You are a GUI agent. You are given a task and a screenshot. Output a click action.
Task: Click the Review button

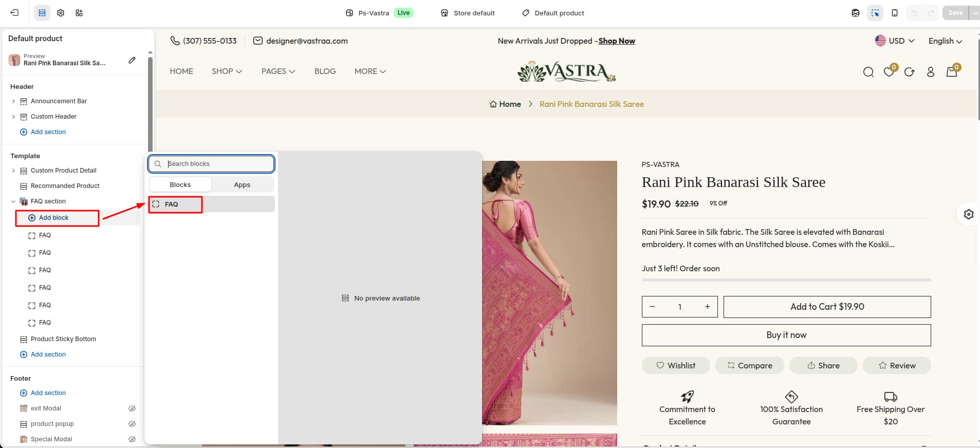tap(897, 365)
